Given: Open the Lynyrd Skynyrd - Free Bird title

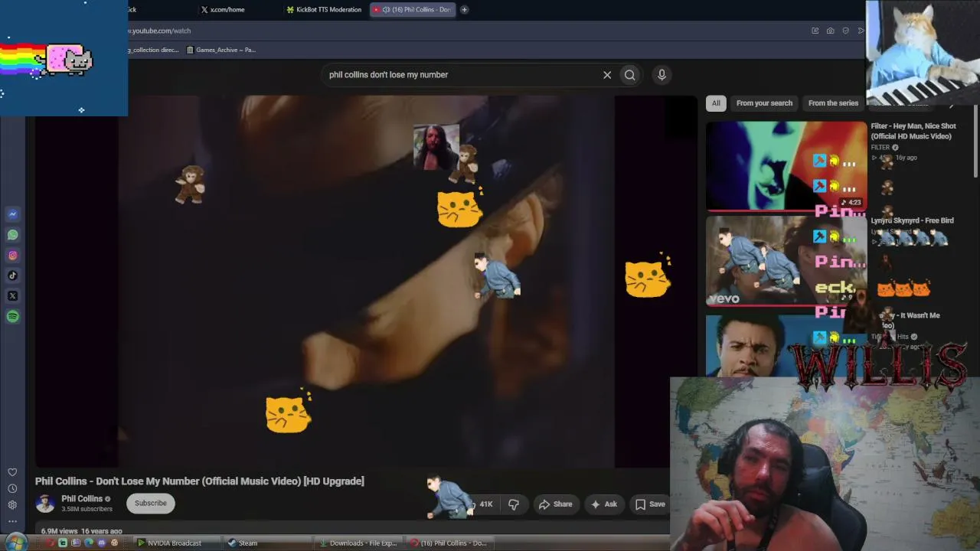Looking at the screenshot, I should (912, 220).
